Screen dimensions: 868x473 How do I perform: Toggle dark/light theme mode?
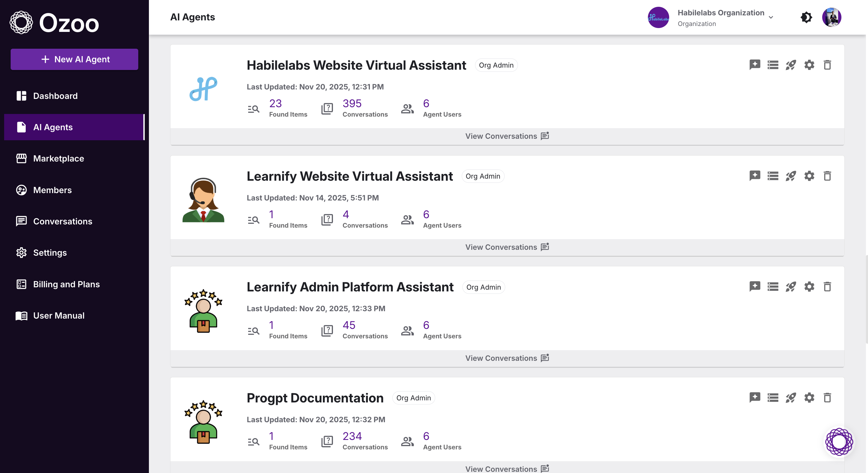(x=806, y=17)
